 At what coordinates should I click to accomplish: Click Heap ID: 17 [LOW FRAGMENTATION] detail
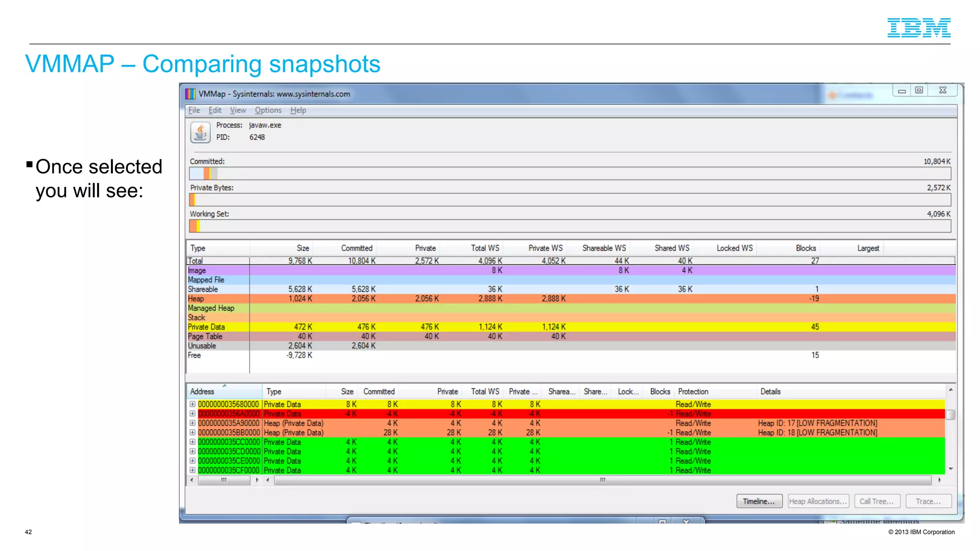pos(817,423)
